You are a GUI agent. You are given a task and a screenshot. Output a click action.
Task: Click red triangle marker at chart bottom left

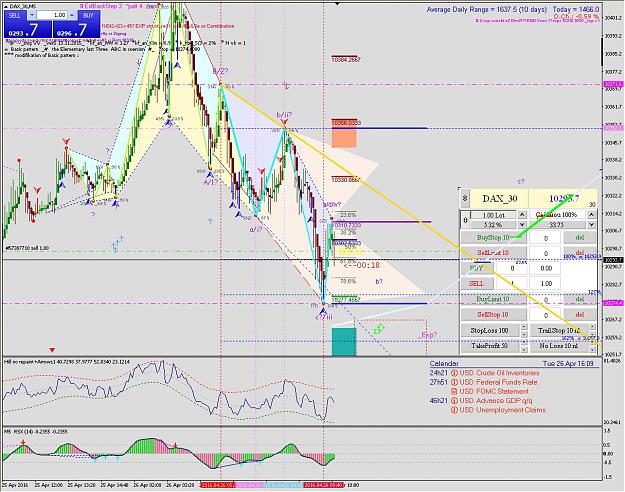pyautogui.click(x=52, y=350)
